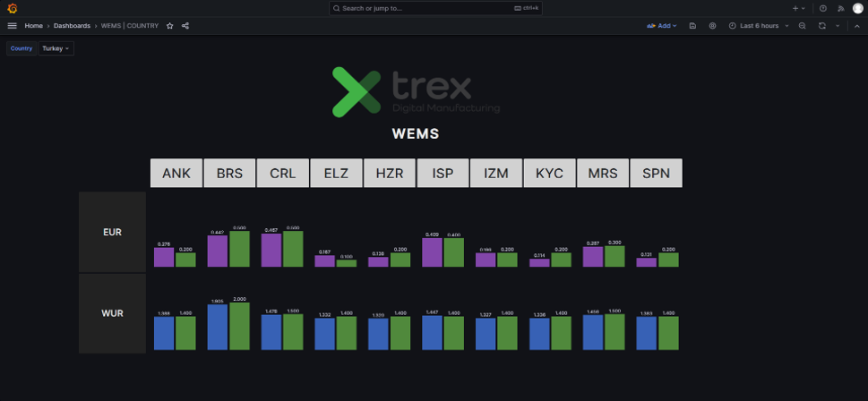Open the hamburger navigation menu
This screenshot has height=401, width=868.
pyautogui.click(x=12, y=26)
